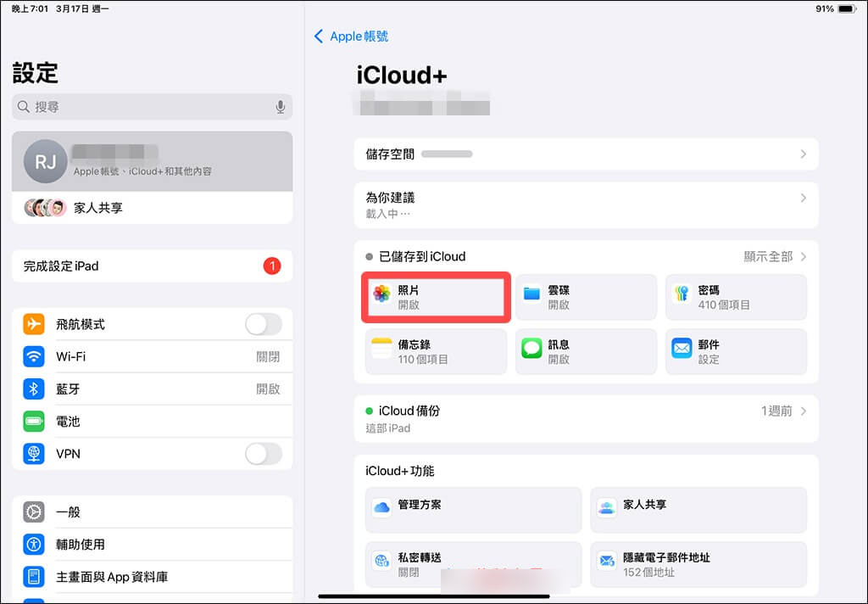Screen dimensions: 868x604
Task: Tap 載入中 text under 為你建議
Action: pyautogui.click(x=388, y=214)
